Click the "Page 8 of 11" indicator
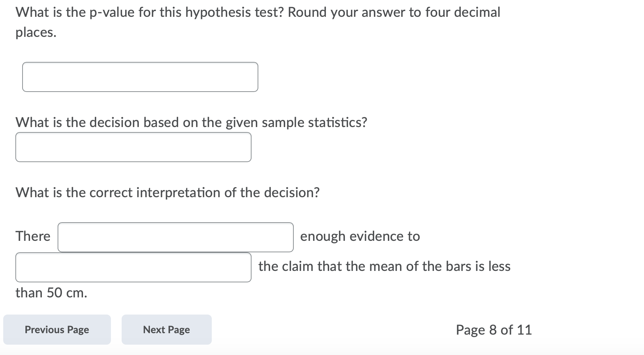 coord(494,330)
